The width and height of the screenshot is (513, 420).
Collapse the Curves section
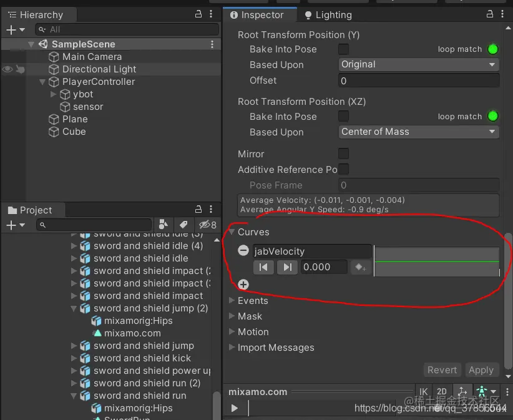tap(232, 232)
